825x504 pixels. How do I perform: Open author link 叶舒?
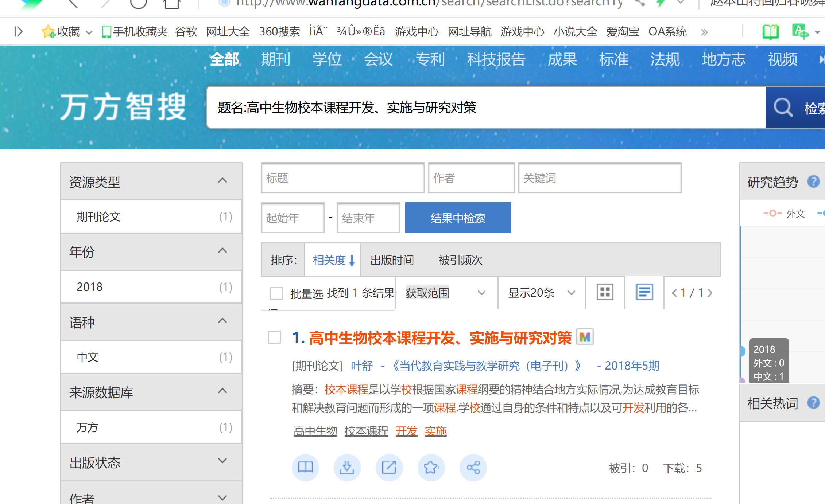[x=362, y=366]
